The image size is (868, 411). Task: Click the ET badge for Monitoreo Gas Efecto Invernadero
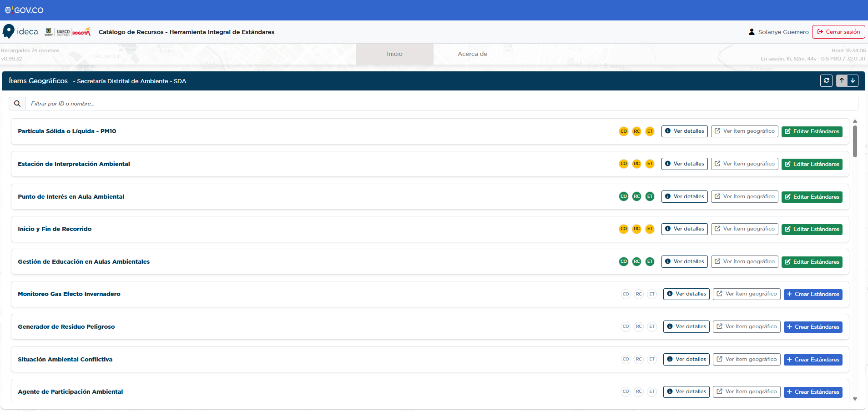tap(652, 294)
